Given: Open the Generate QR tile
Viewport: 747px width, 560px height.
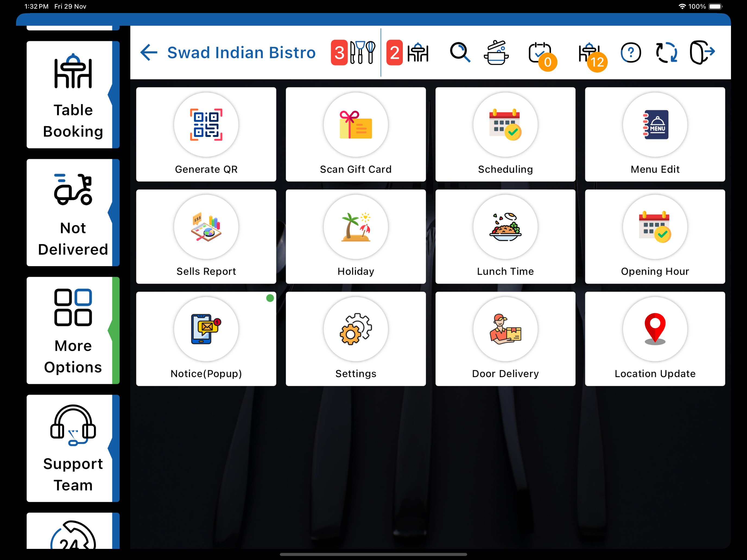Looking at the screenshot, I should [x=206, y=134].
